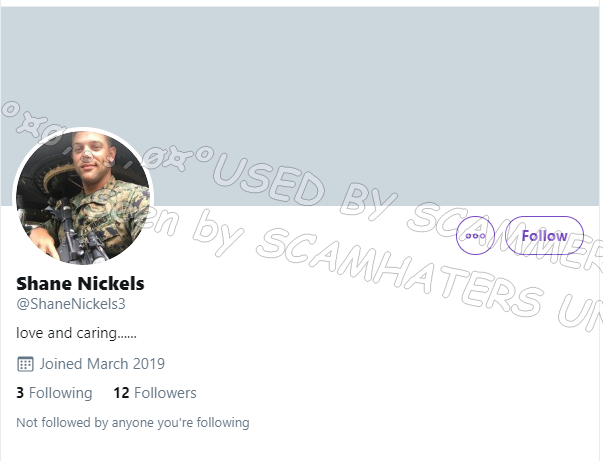Click the word Followers label
This screenshot has width=603, height=461.
click(x=165, y=393)
